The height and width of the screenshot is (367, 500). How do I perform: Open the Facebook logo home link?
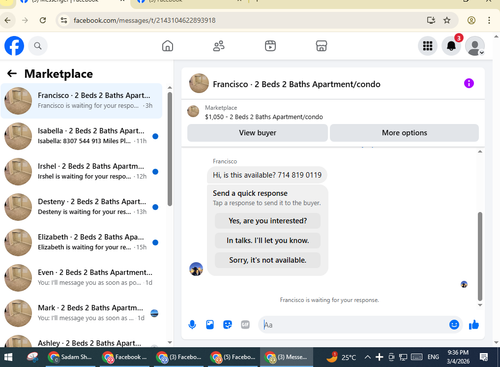pyautogui.click(x=14, y=46)
